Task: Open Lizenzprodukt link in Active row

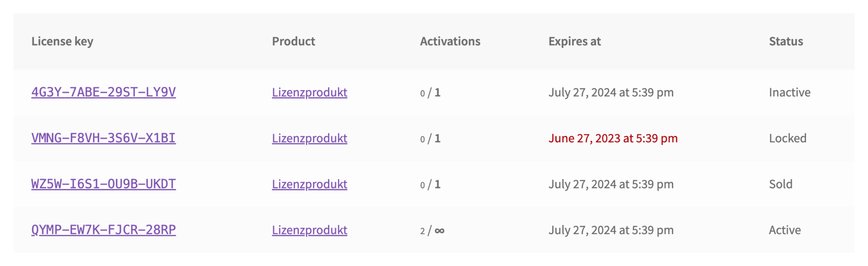Action: (309, 230)
